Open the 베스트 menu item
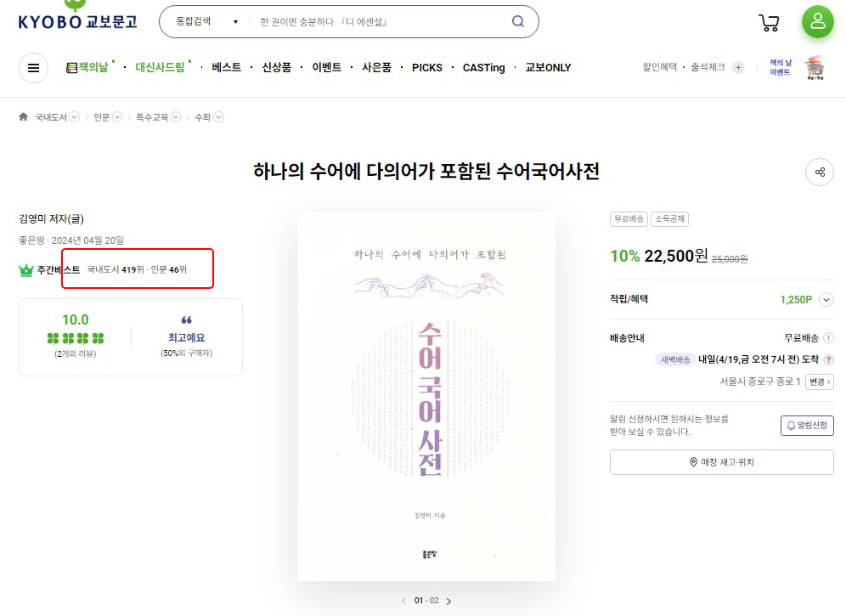846x616 pixels. [x=227, y=68]
